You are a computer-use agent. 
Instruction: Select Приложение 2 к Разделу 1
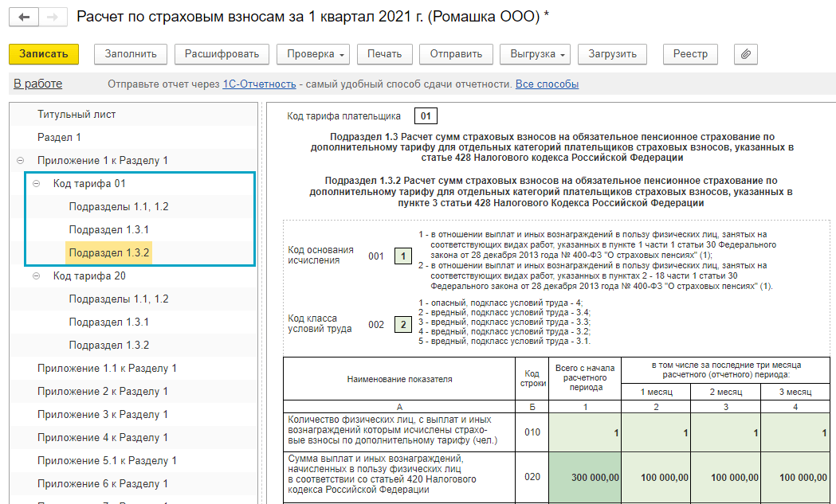(102, 391)
